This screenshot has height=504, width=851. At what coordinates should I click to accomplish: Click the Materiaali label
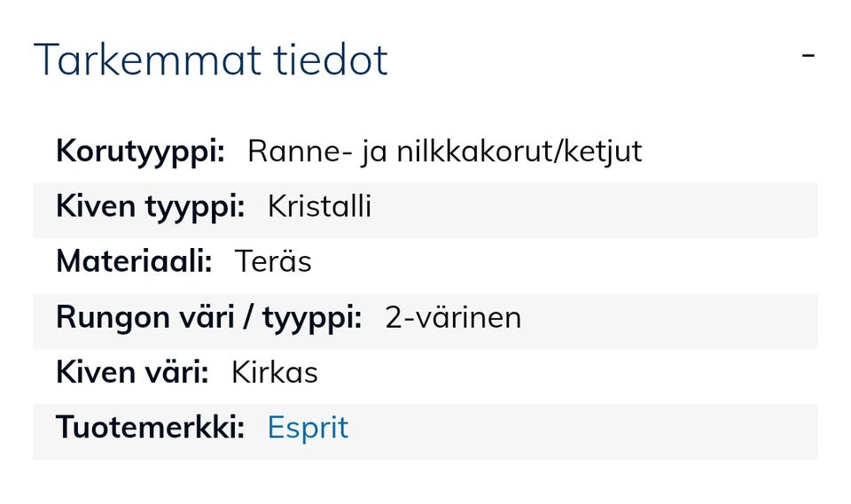point(134,261)
